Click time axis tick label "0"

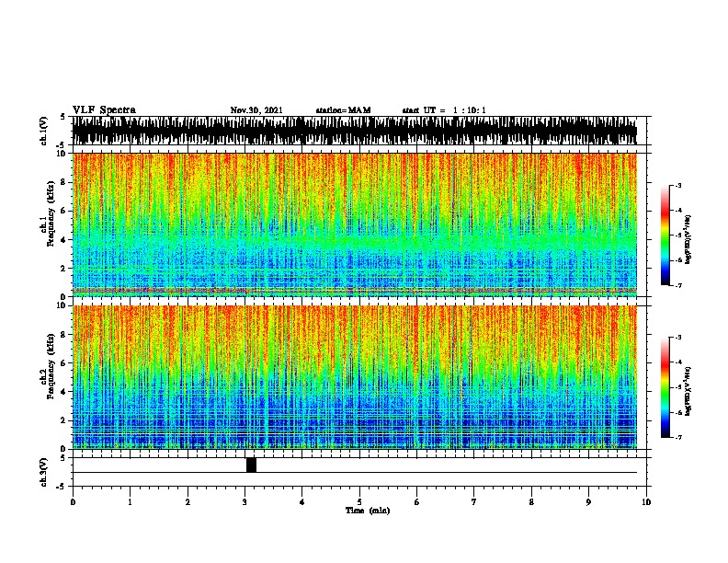coord(73,502)
